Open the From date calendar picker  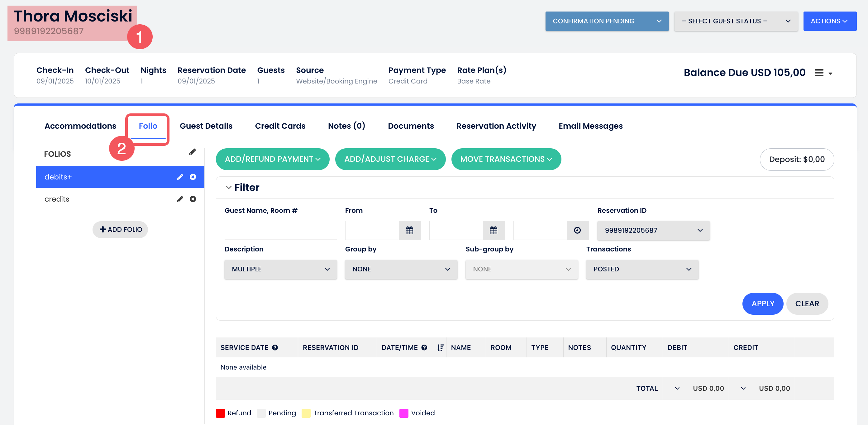[409, 231]
